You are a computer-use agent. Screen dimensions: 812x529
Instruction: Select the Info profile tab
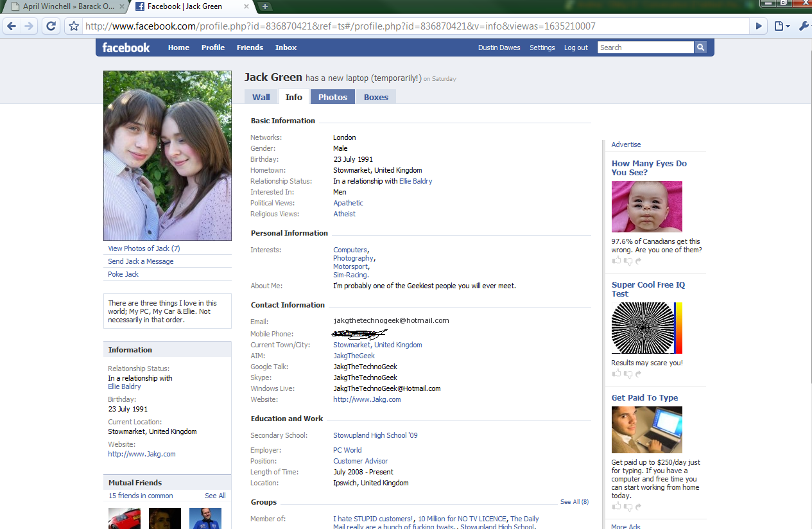(x=294, y=97)
